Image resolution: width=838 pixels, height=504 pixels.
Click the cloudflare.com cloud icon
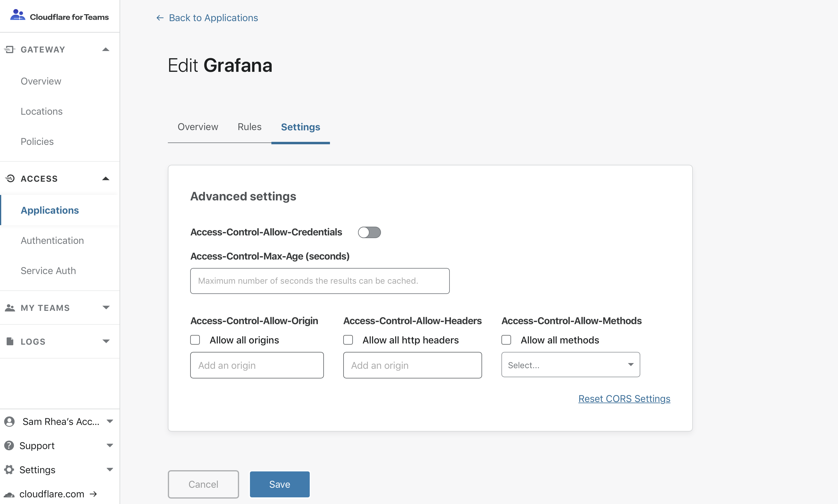click(9, 494)
